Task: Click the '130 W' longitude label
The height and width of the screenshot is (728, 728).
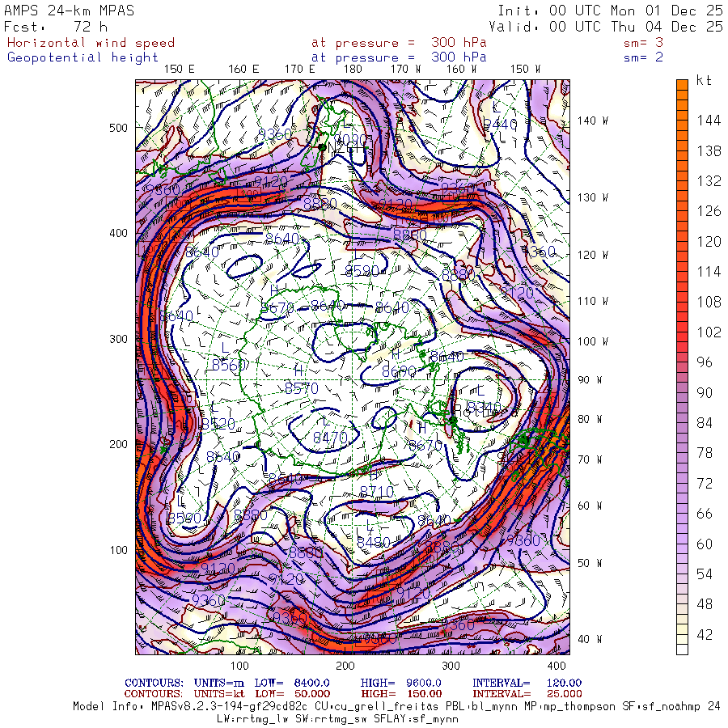Action: tap(592, 198)
